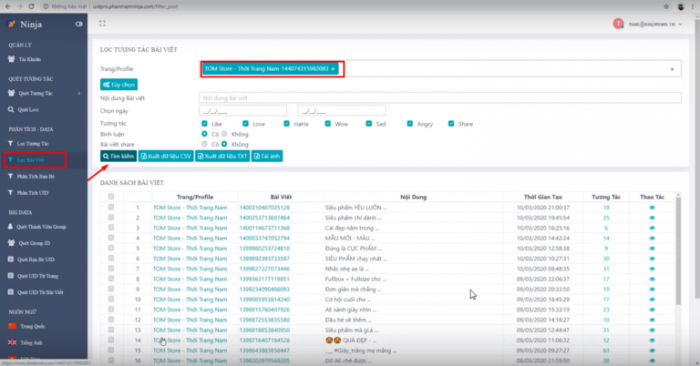Uncheck the Angry reaction checkbox
The height and width of the screenshot is (366, 700).
(410, 124)
